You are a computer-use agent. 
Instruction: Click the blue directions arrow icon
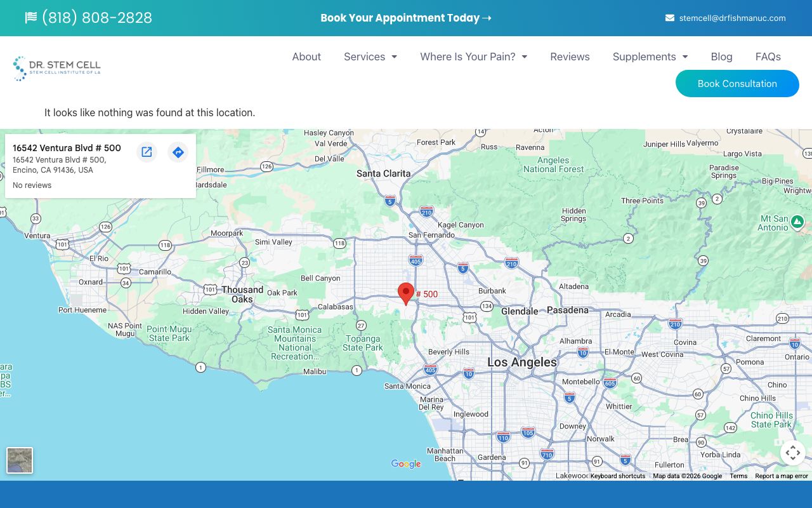pos(178,152)
